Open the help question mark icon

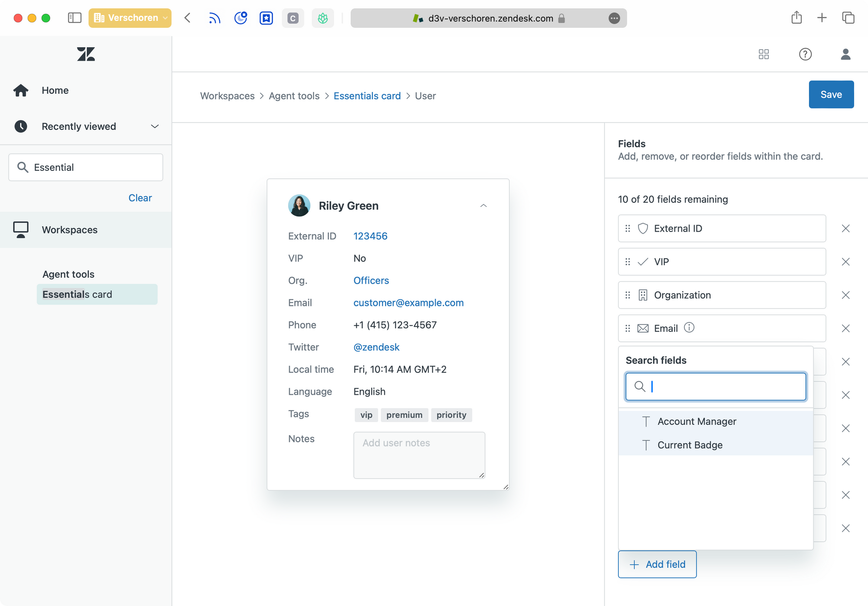805,54
